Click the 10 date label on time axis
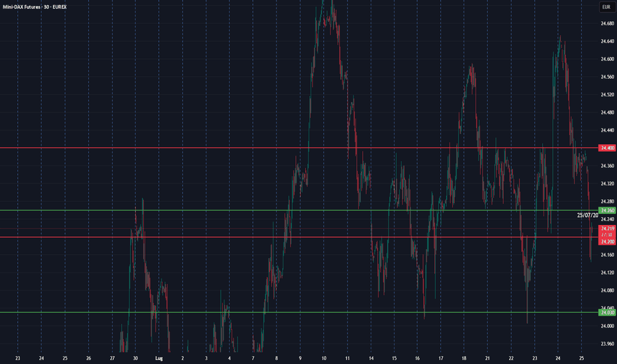The height and width of the screenshot is (364, 617). coord(324,359)
